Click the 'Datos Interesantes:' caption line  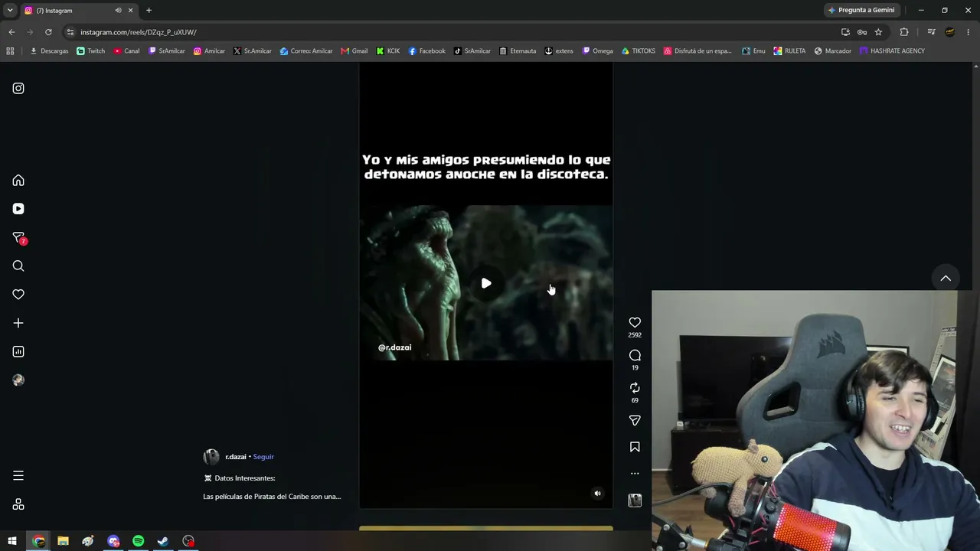point(240,478)
